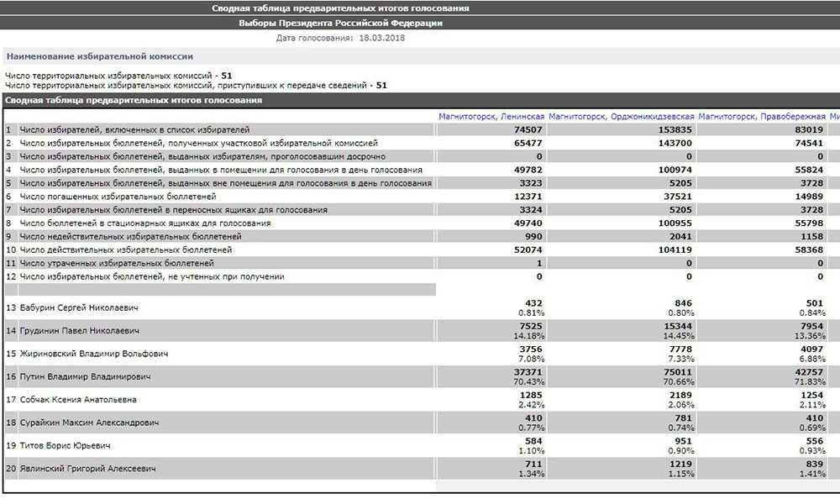Click 'Наименование избирательной комиссии' section heading
Screen dimensions: 840x504
[x=99, y=57]
